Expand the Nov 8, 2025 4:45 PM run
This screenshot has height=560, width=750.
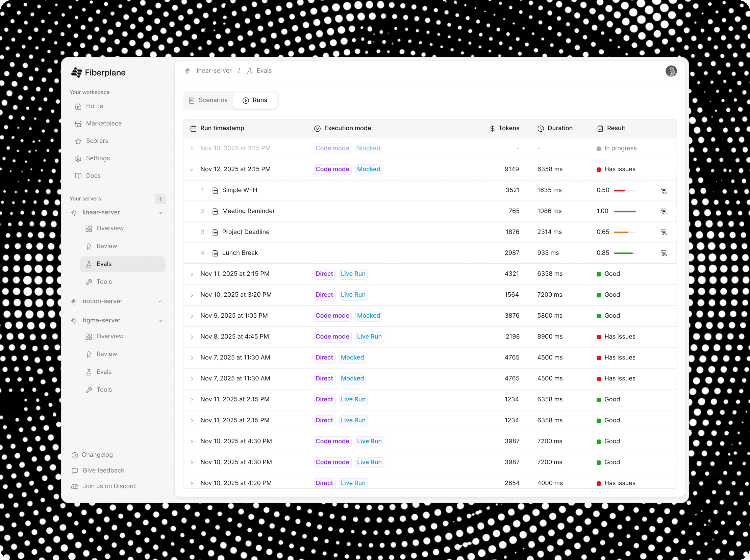coord(192,337)
